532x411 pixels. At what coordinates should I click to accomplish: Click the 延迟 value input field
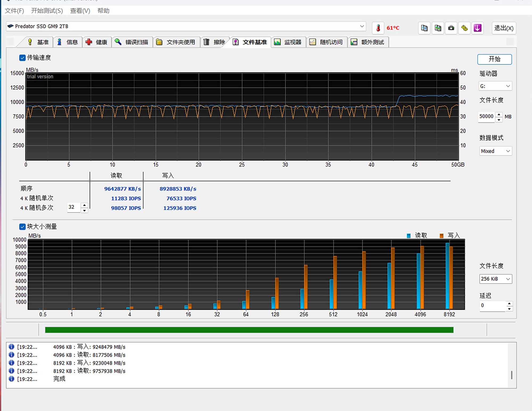coord(492,306)
